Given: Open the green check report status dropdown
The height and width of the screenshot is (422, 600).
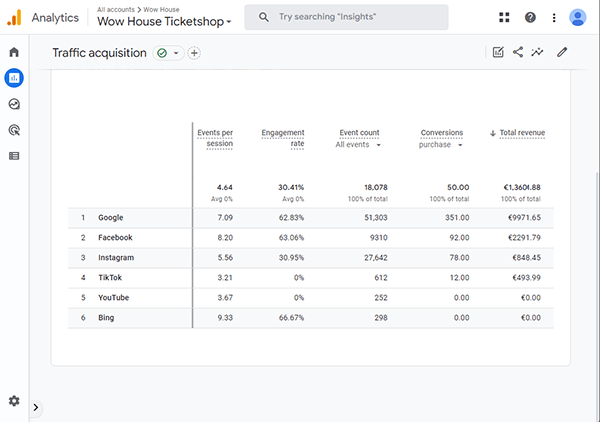Looking at the screenshot, I should (x=167, y=53).
